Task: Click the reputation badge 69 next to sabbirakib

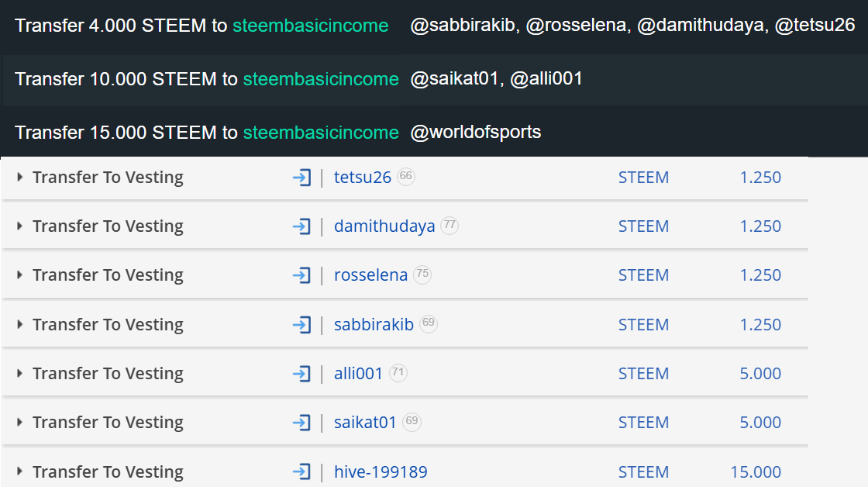Action: [x=429, y=323]
